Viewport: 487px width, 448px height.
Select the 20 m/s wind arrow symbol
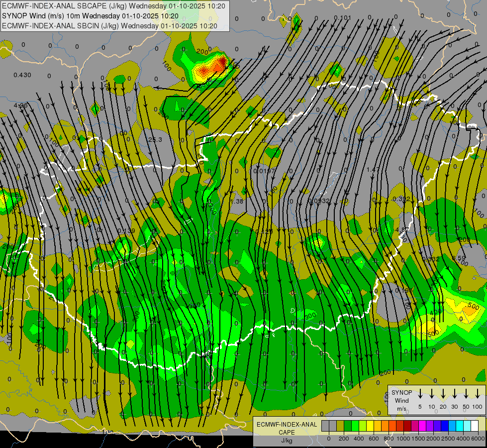tap(443, 394)
